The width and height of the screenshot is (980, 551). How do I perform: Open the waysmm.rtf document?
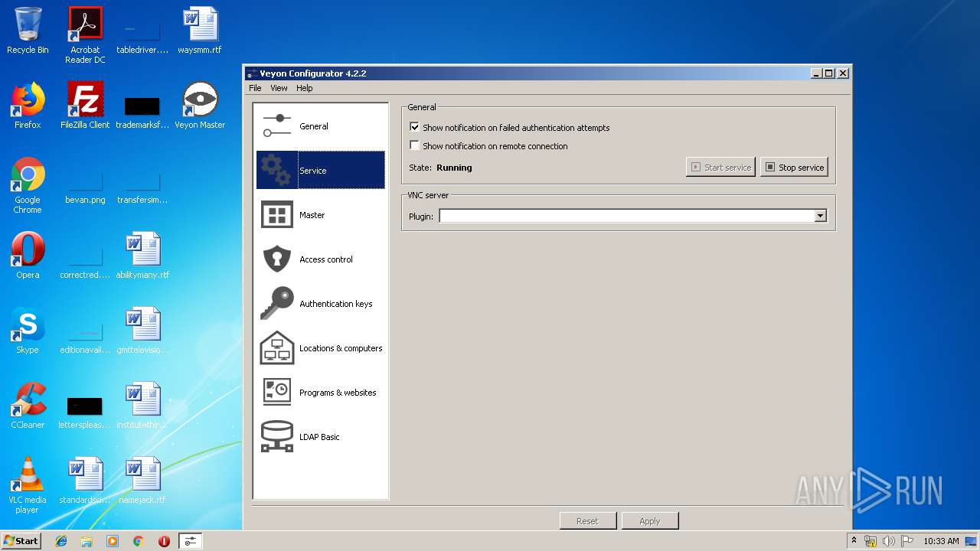click(200, 31)
